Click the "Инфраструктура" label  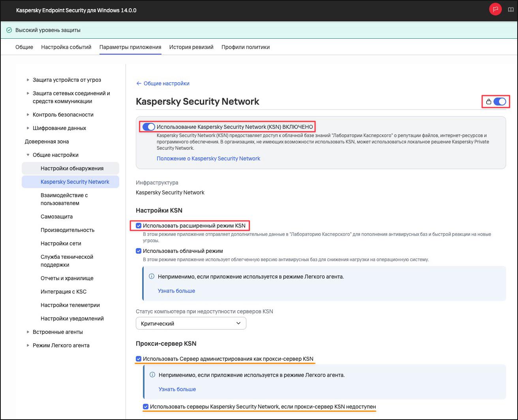tap(157, 183)
